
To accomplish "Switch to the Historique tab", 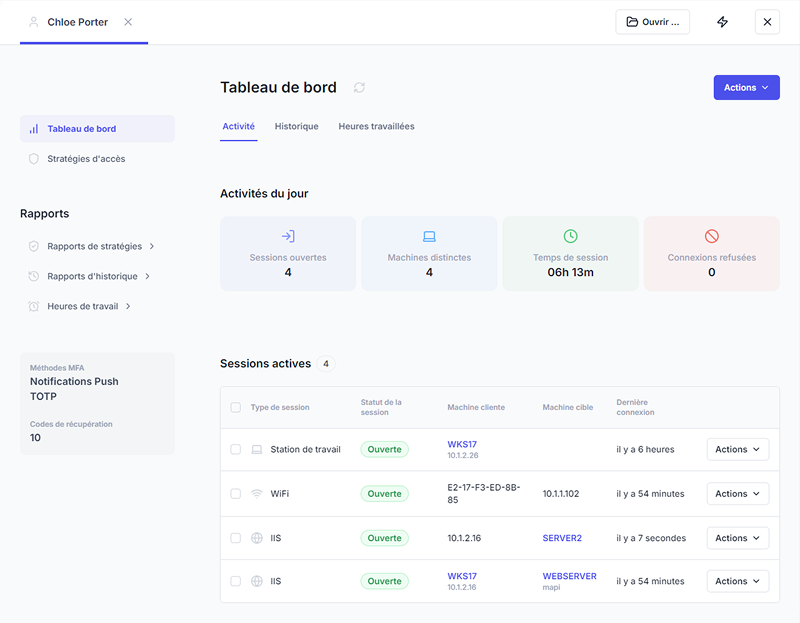I will (x=296, y=127).
